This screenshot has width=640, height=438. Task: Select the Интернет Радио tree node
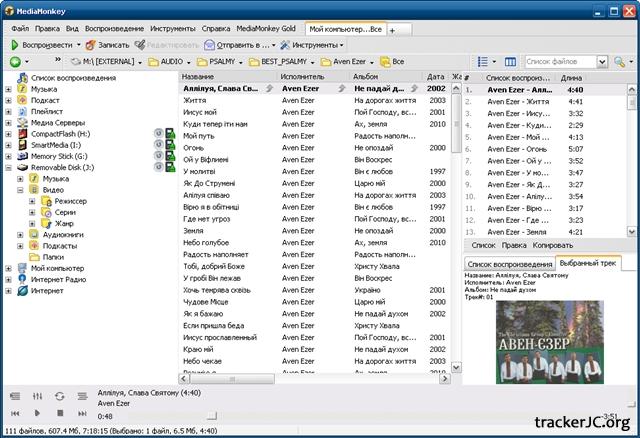click(x=58, y=280)
